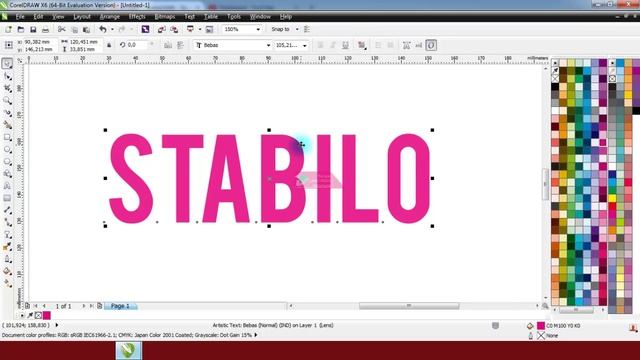Go to next page navigation button

84,306
